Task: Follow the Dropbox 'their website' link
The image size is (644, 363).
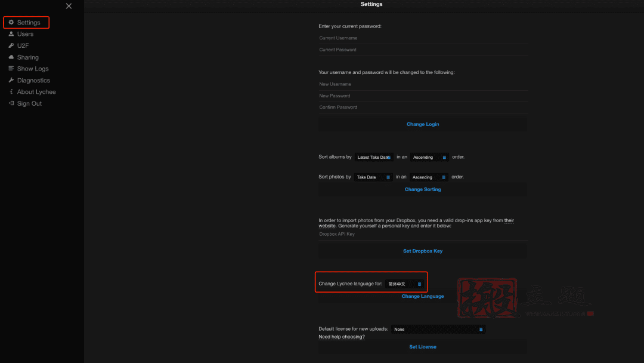Action: 509,220
